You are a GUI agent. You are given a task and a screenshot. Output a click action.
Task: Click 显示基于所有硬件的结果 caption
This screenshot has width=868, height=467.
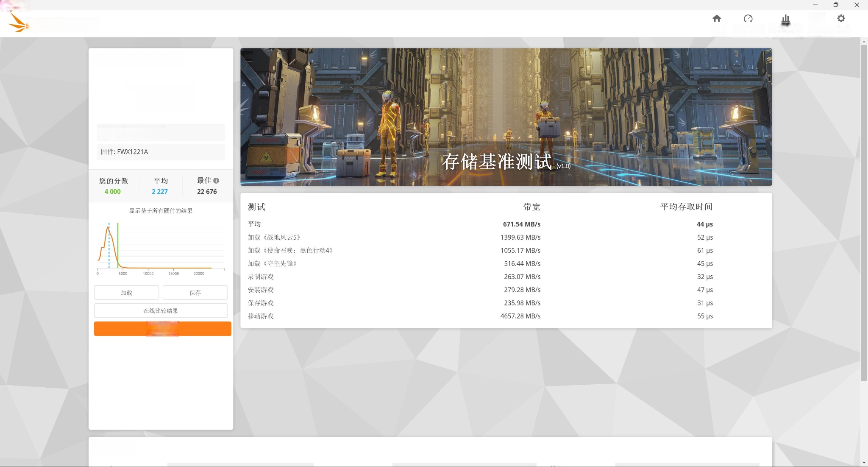(x=161, y=211)
